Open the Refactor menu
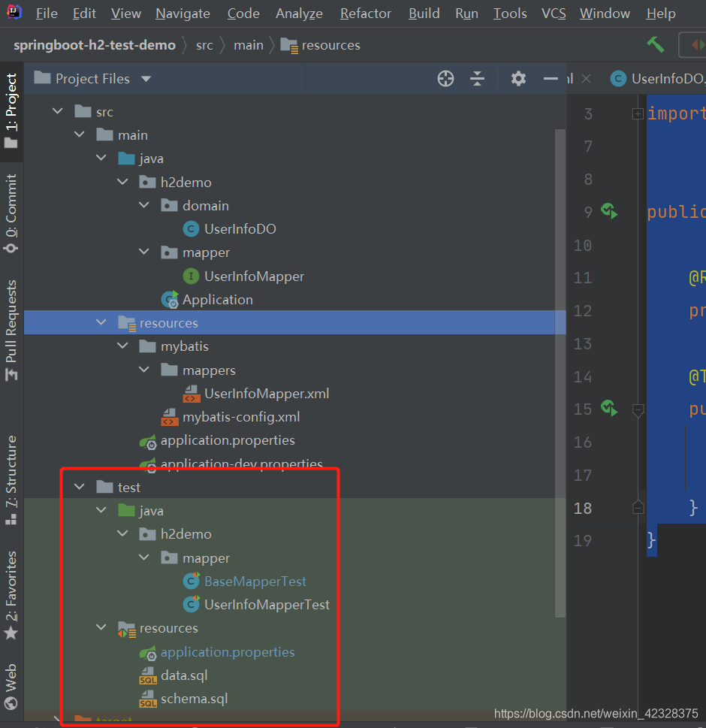Screen dimensions: 706x728 tap(366, 14)
